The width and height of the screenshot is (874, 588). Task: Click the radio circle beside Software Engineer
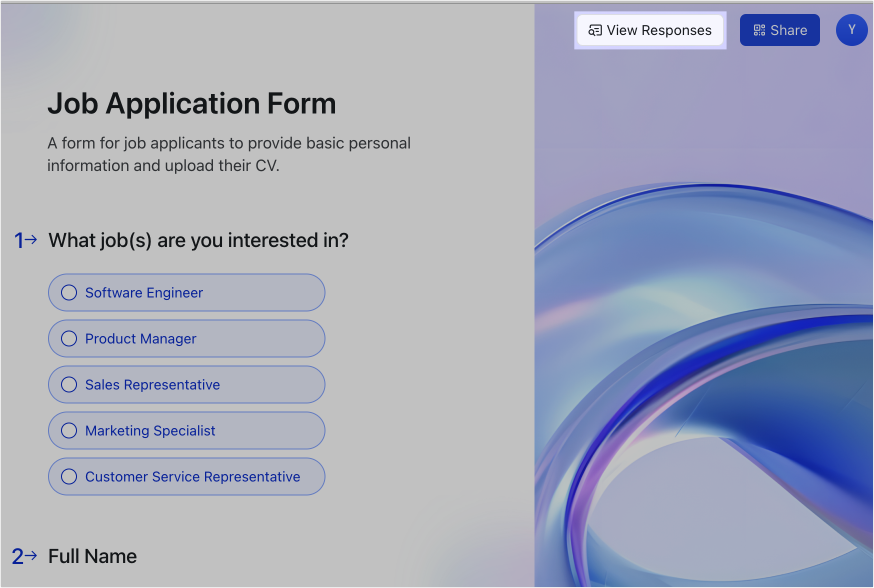69,292
